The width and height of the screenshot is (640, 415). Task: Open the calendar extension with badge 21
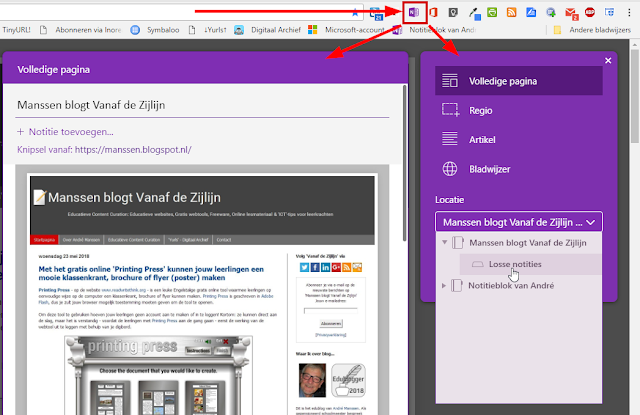[x=376, y=13]
